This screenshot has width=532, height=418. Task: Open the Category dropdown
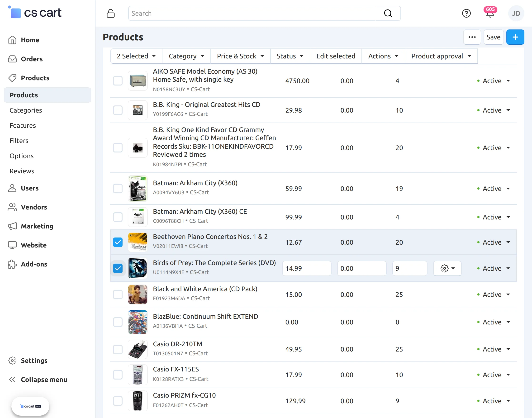click(186, 56)
